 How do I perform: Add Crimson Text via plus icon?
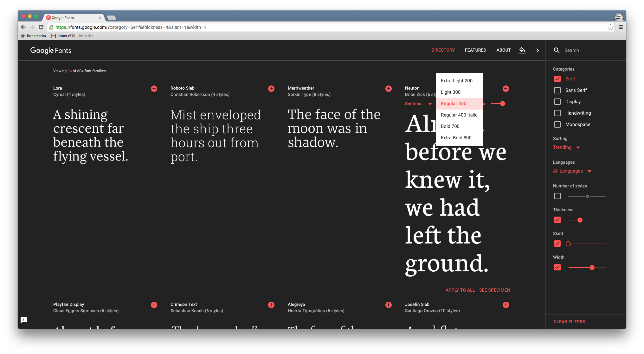click(271, 305)
